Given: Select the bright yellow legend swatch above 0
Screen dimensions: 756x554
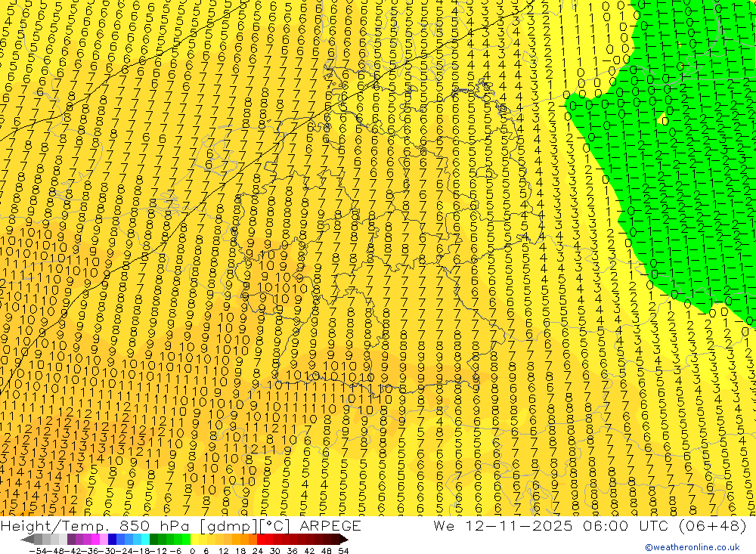Looking at the screenshot, I should pyautogui.click(x=195, y=540).
